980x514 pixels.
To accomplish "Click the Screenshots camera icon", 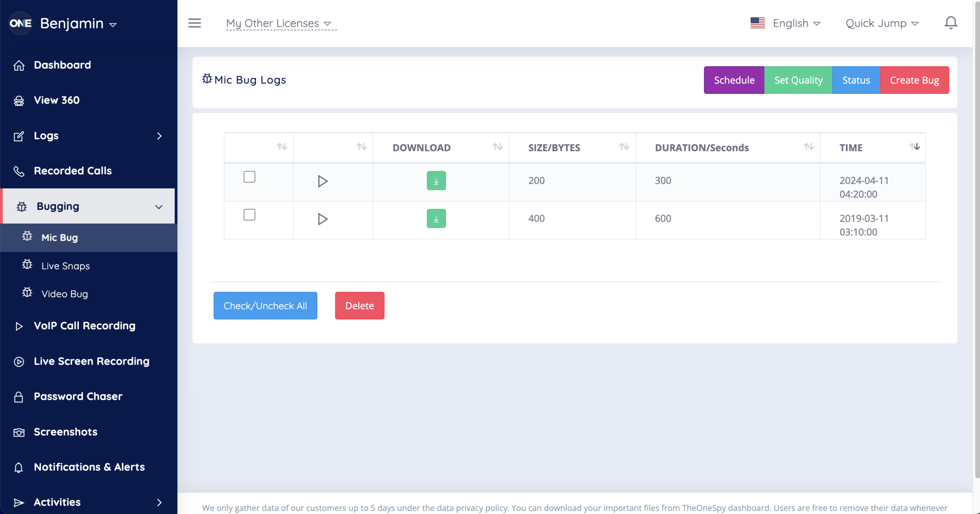I will (x=19, y=432).
